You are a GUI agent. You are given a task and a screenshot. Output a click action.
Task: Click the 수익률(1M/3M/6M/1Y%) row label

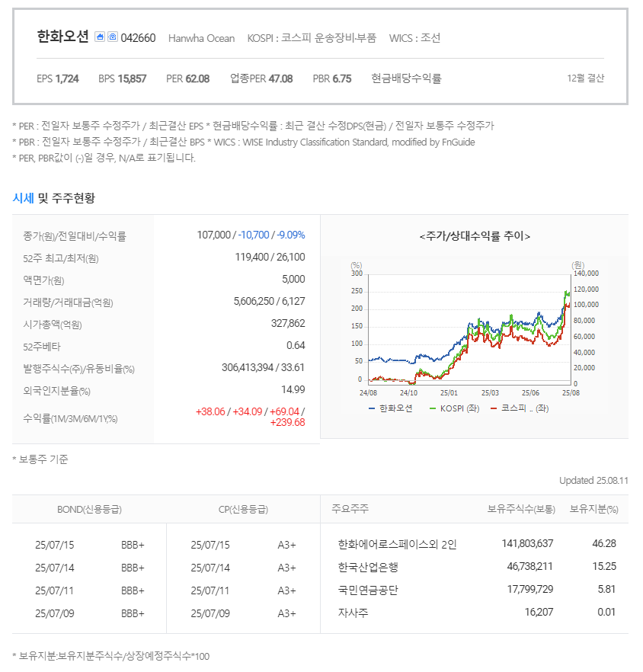70,419
